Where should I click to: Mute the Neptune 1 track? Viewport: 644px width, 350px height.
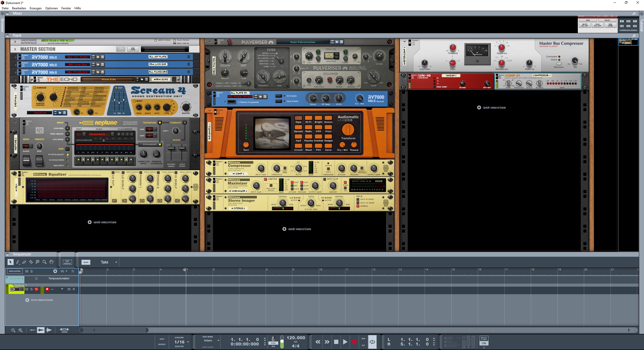coord(27,289)
